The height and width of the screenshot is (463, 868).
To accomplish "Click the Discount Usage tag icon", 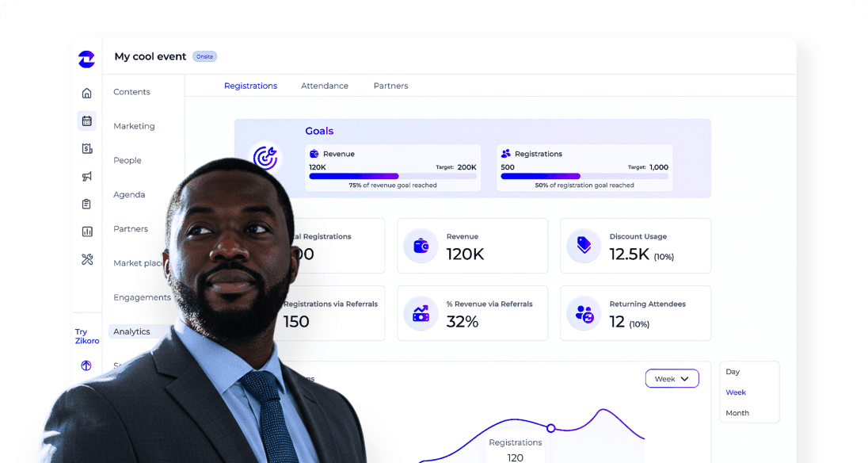I will click(x=584, y=245).
